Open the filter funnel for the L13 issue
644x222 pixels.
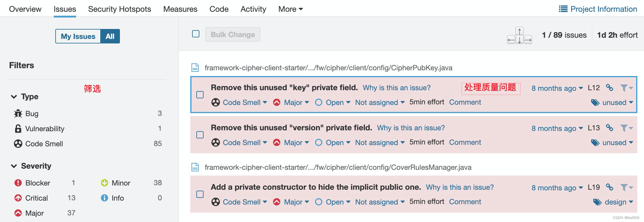626,128
